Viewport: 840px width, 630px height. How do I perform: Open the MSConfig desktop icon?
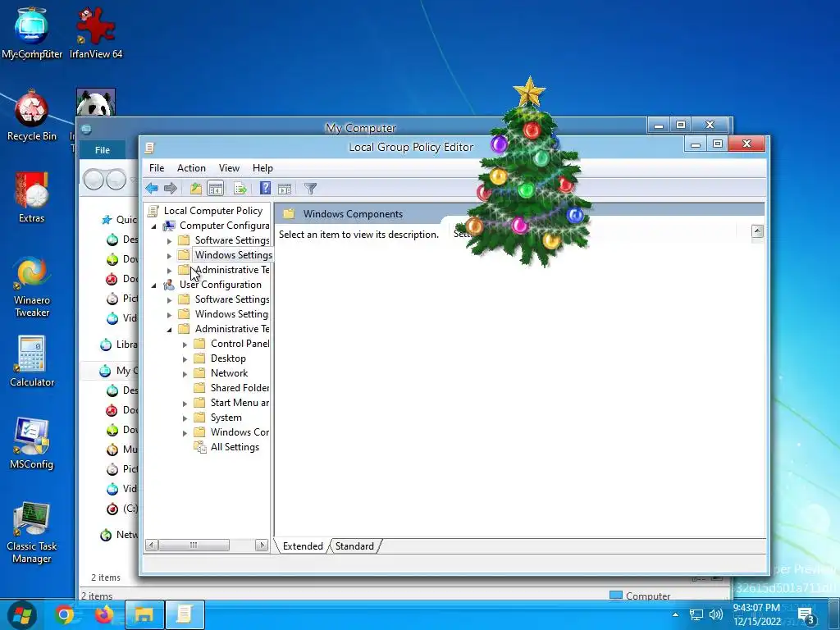click(x=32, y=444)
